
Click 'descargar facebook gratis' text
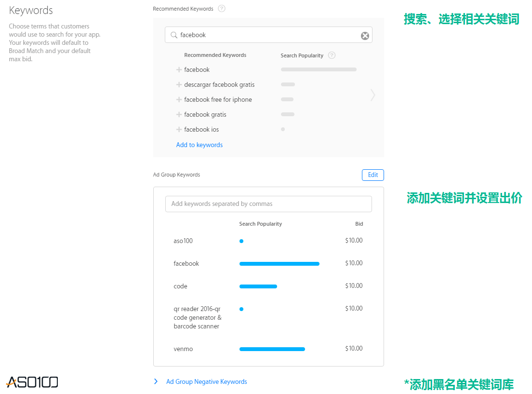(x=219, y=84)
